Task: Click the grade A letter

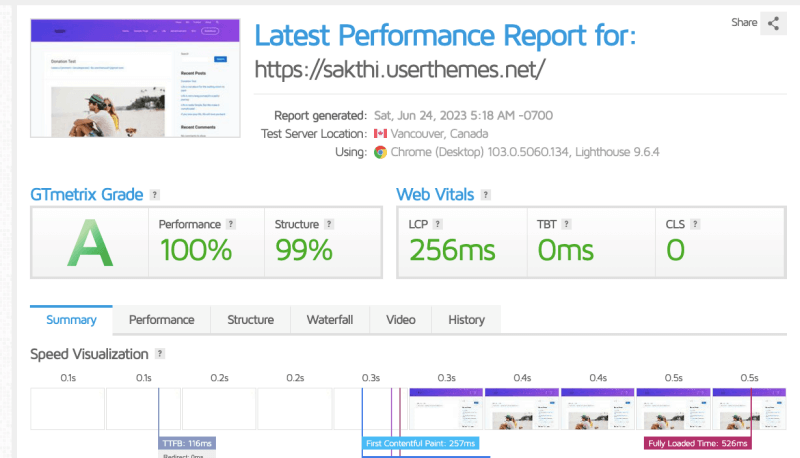Action: 90,243
